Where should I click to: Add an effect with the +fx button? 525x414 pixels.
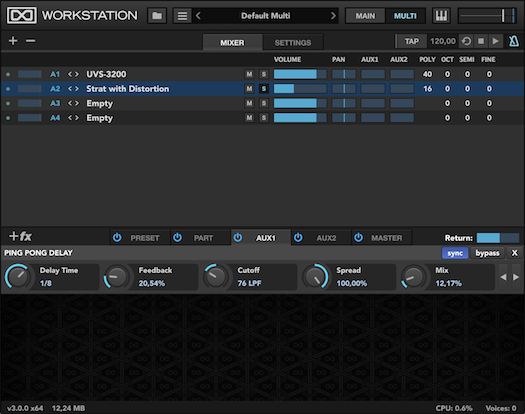click(x=20, y=236)
